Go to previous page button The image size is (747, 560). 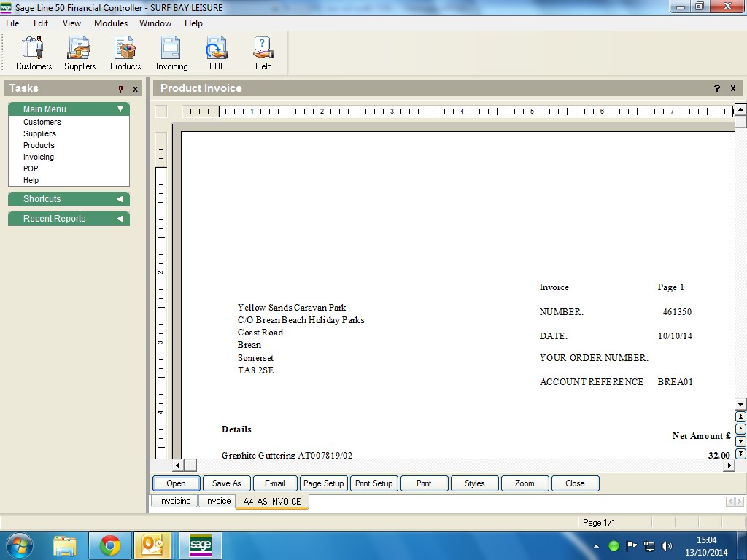click(740, 429)
